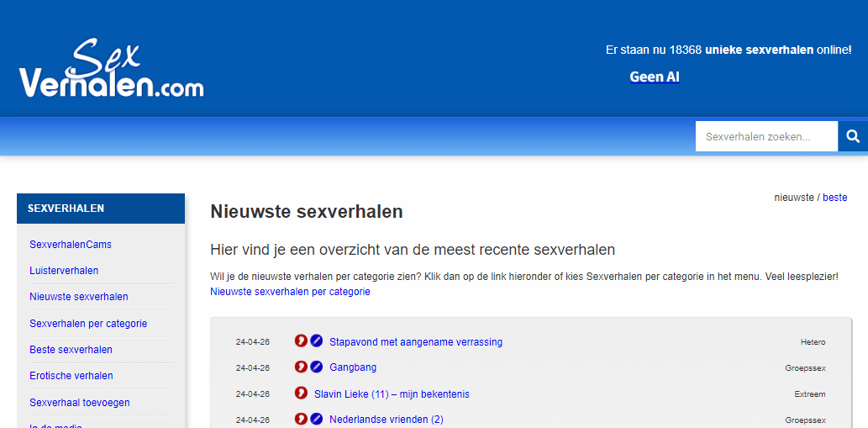Open Luisterverhalen in the sidebar

tap(64, 271)
